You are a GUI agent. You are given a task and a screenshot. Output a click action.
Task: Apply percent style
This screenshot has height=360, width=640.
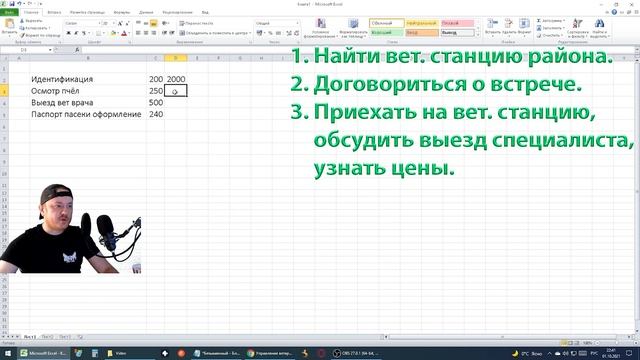[x=270, y=33]
